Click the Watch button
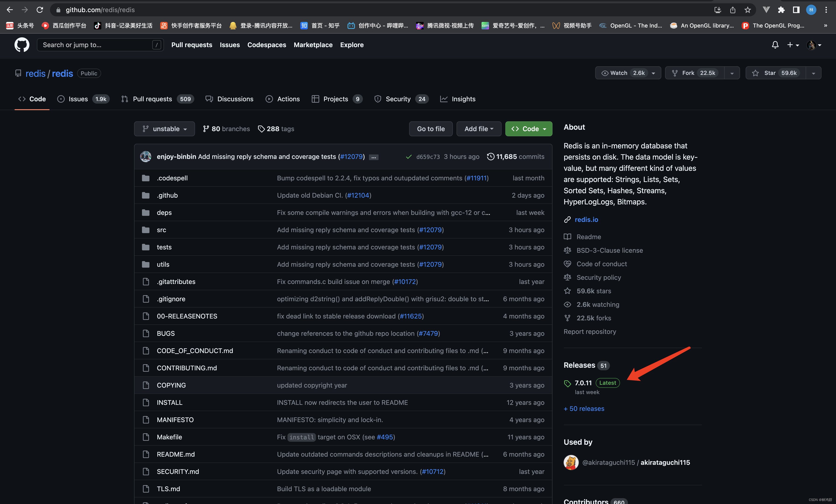Viewport: 836px width, 504px height. [628, 73]
